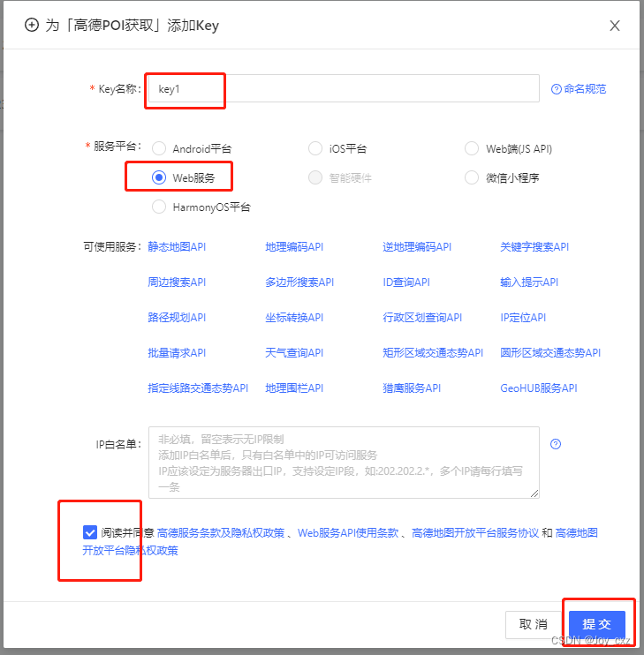The image size is (644, 655).
Task: Click inside the IP白名单 text area
Action: 344,463
